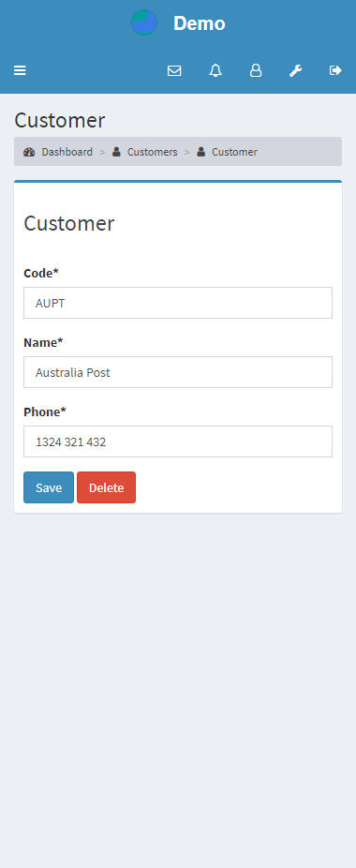Focus the Code field containing AUPT
The width and height of the screenshot is (356, 868).
click(178, 303)
